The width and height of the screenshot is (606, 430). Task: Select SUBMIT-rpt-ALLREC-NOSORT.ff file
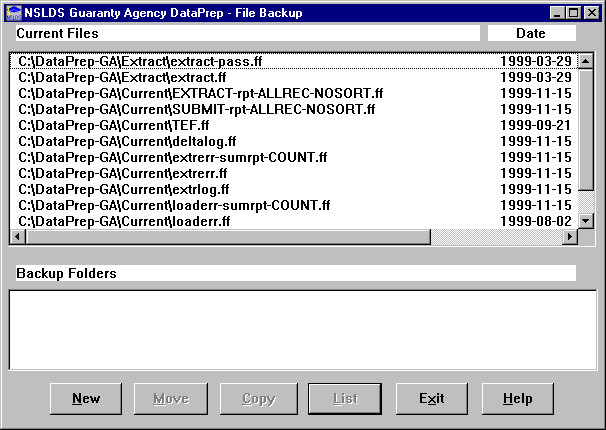(196, 109)
